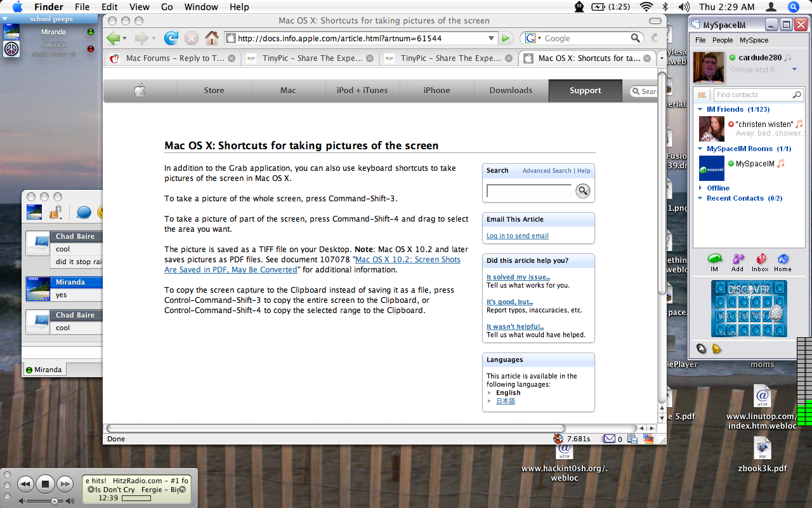
Task: Click the Miranda chat tab at bottom
Action: point(44,370)
